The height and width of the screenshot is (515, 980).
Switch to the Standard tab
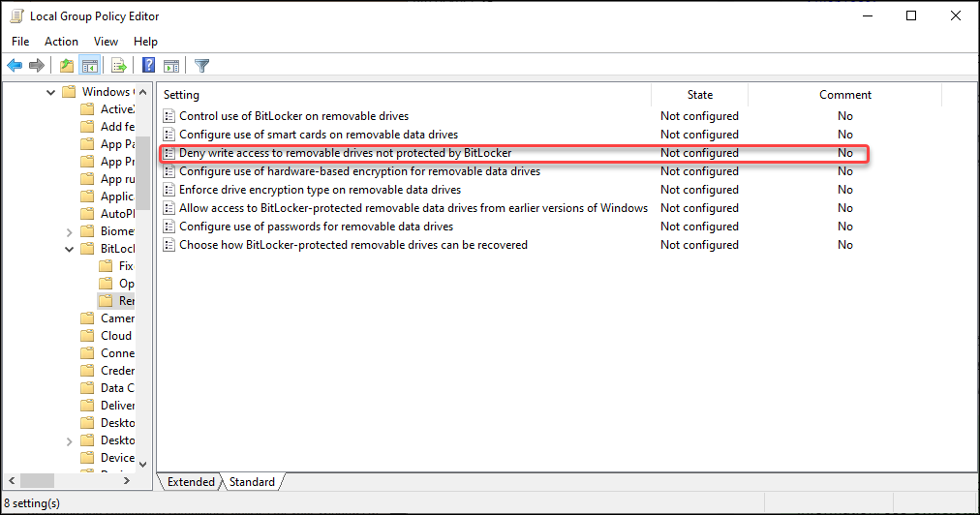[252, 482]
